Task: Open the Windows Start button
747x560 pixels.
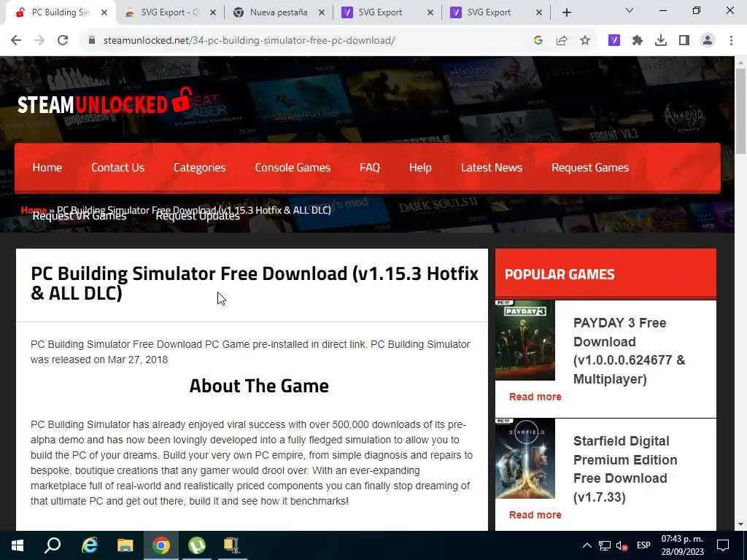Action: [x=18, y=545]
